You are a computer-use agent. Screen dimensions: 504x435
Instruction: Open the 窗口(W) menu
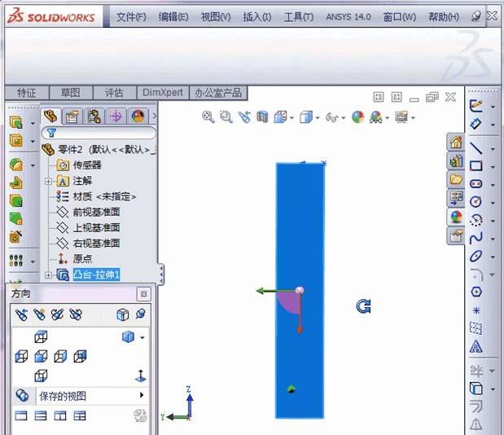pyautogui.click(x=400, y=17)
